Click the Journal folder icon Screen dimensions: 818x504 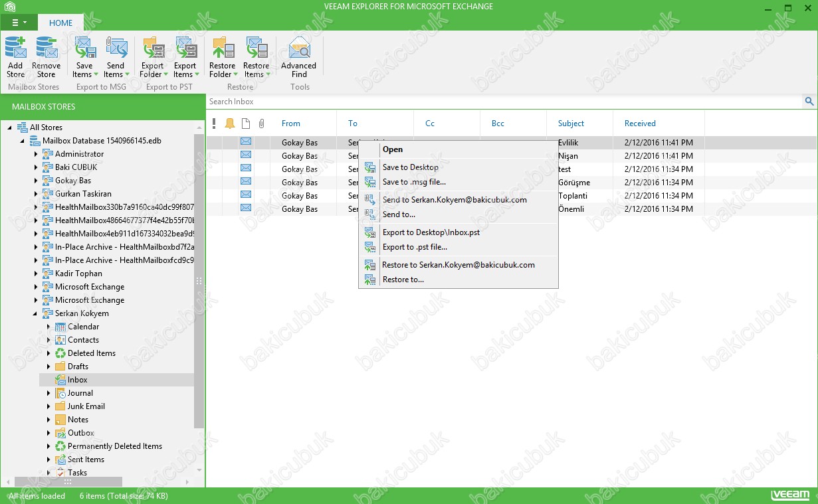60,393
